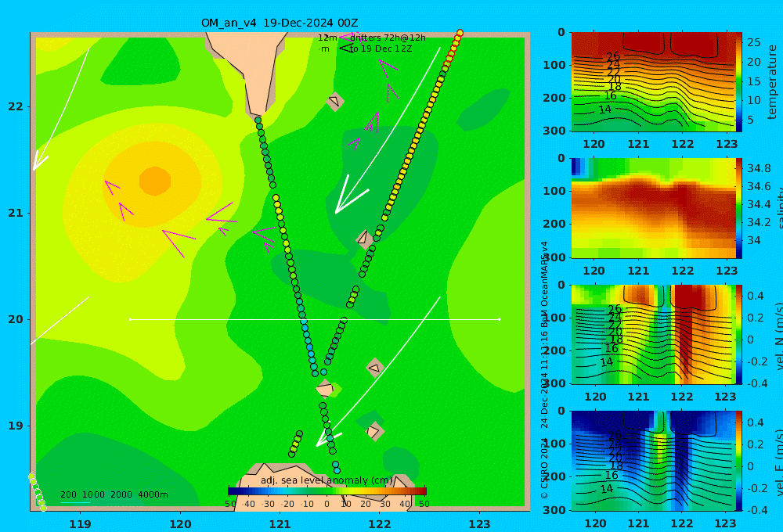This screenshot has width=783, height=532.
Task: Click the 'drifters 72h@12h' legend text
Action: point(388,38)
